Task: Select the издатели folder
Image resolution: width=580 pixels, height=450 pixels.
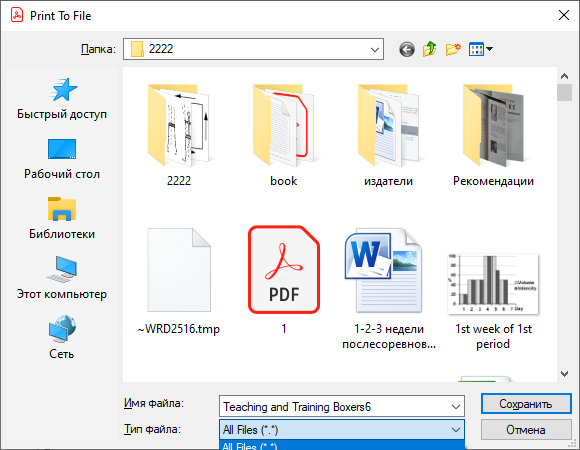Action: click(x=388, y=136)
